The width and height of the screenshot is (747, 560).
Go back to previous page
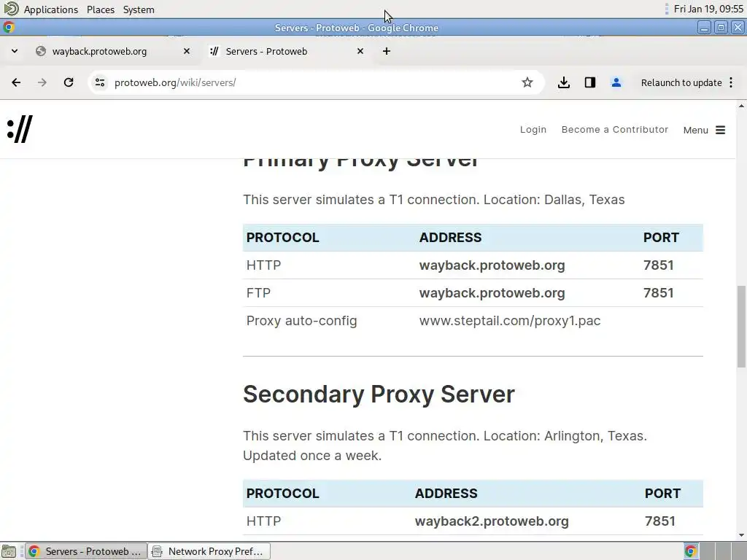click(16, 82)
